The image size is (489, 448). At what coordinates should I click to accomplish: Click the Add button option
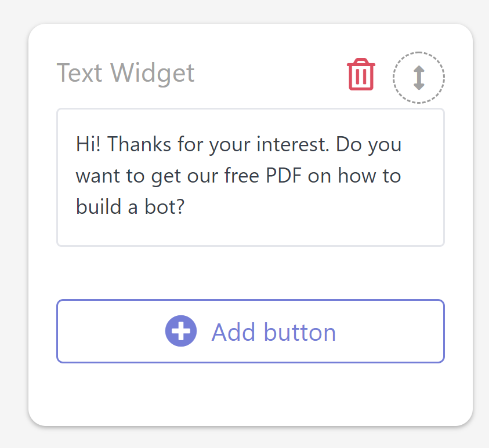(x=251, y=331)
